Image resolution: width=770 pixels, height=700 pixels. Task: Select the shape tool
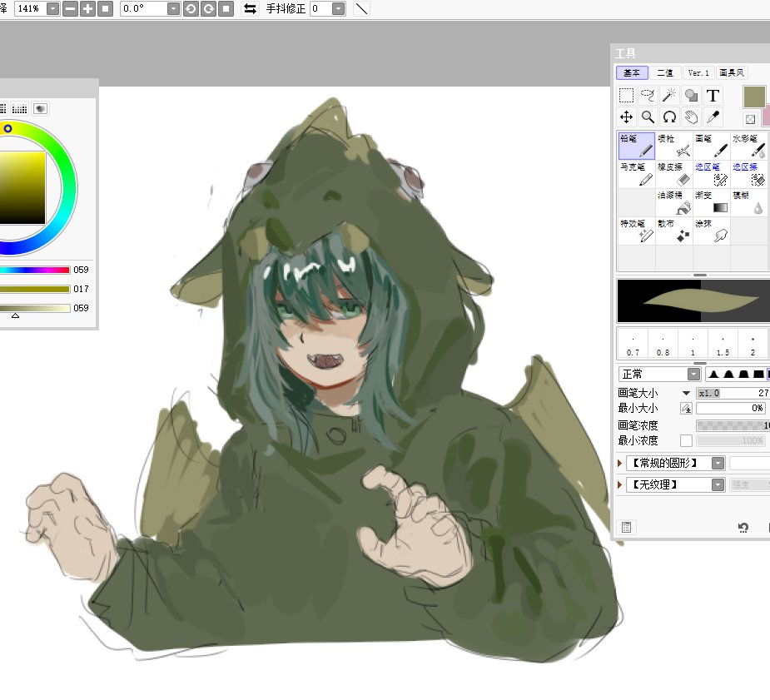(692, 95)
